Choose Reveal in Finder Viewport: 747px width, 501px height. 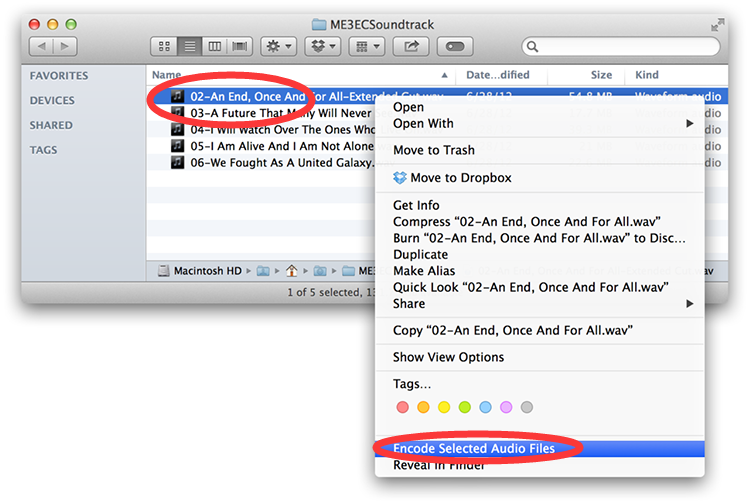(x=540, y=465)
